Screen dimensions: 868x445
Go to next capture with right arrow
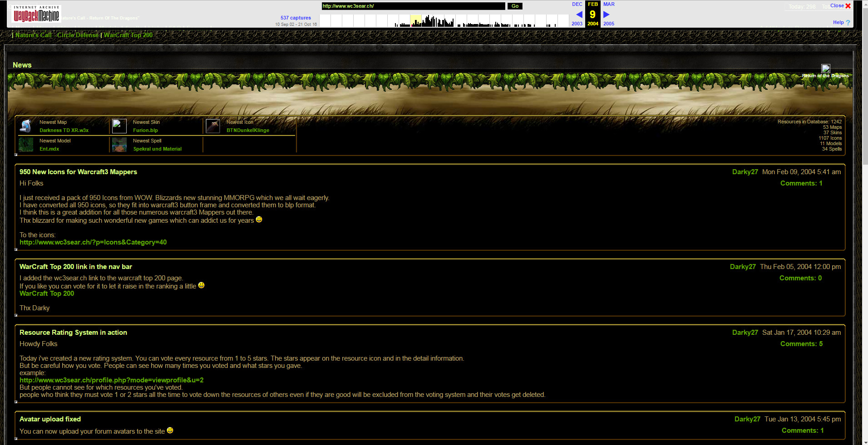pos(606,15)
